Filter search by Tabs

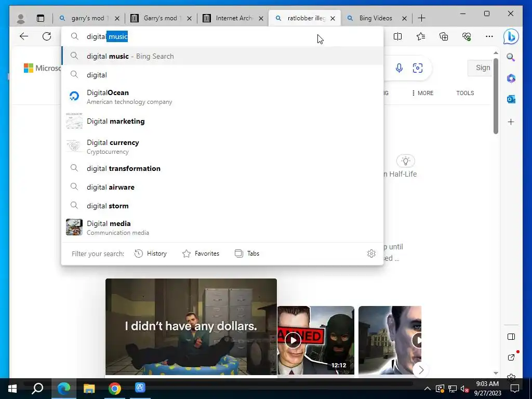[247, 254]
